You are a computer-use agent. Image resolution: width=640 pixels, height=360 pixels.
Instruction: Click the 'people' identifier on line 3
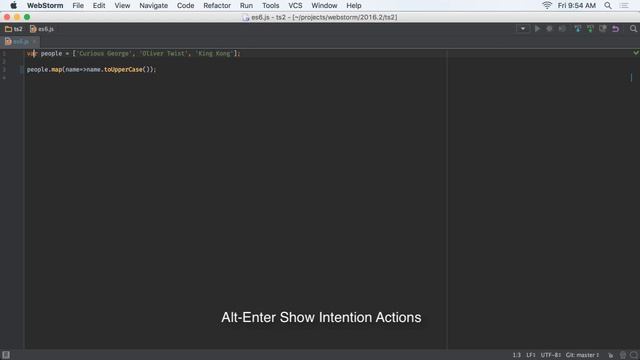(38, 69)
